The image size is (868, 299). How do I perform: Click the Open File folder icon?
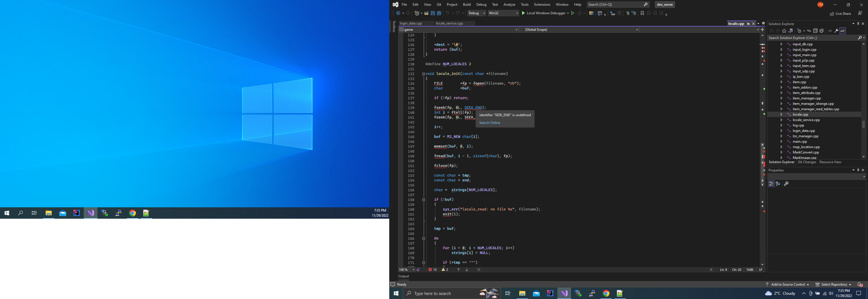pyautogui.click(x=426, y=13)
